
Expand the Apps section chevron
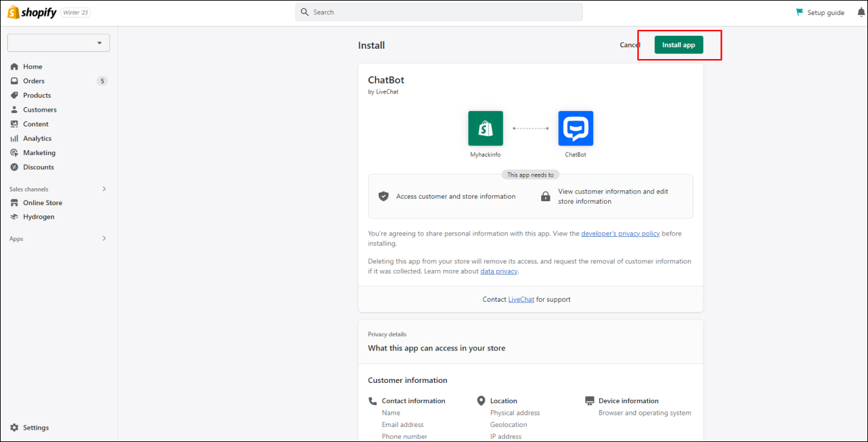[104, 238]
